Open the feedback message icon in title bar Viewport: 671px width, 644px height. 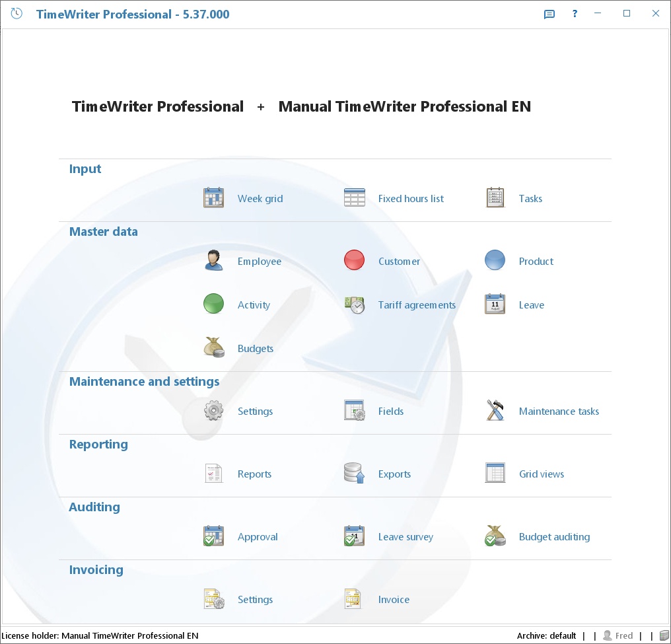(549, 14)
